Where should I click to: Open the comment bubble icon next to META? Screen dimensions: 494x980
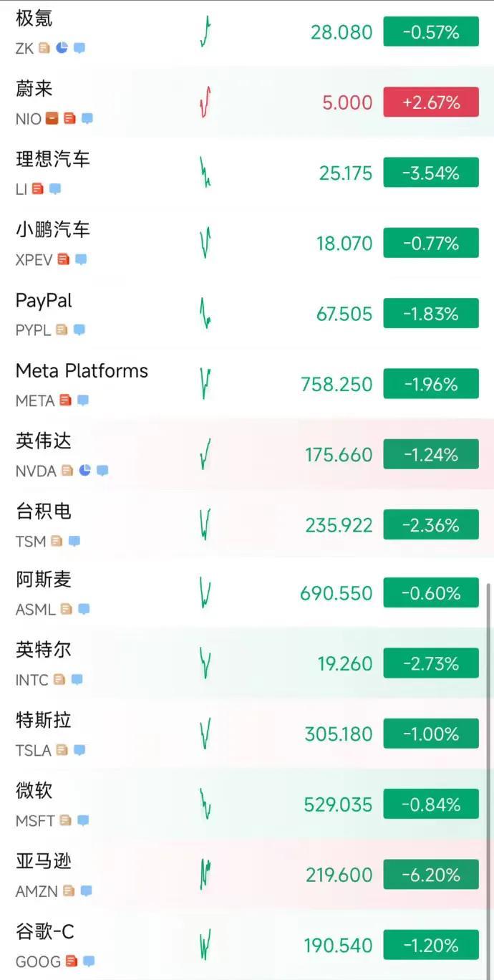83,400
